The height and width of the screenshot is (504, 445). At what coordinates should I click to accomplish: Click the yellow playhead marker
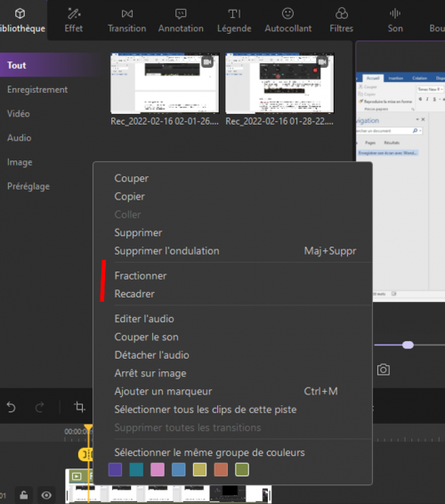88,428
